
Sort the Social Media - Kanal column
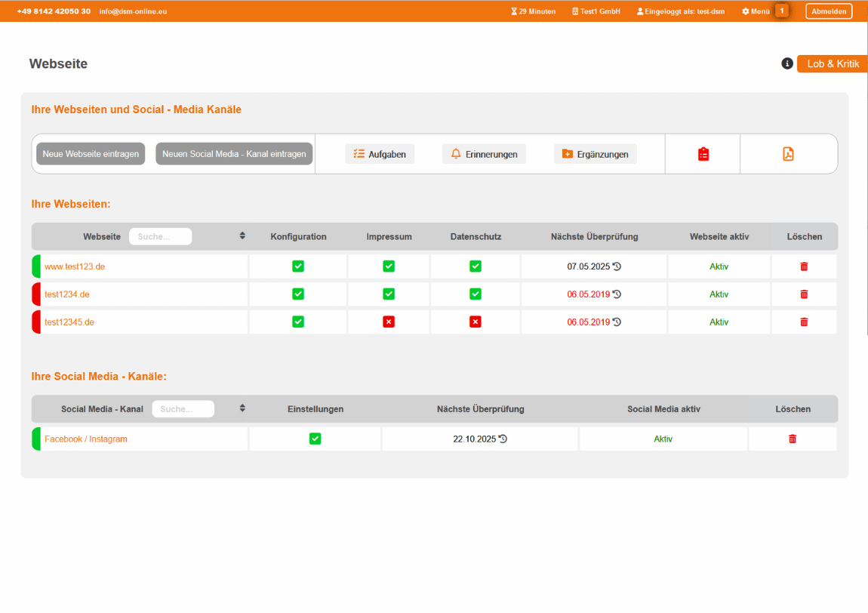(242, 408)
